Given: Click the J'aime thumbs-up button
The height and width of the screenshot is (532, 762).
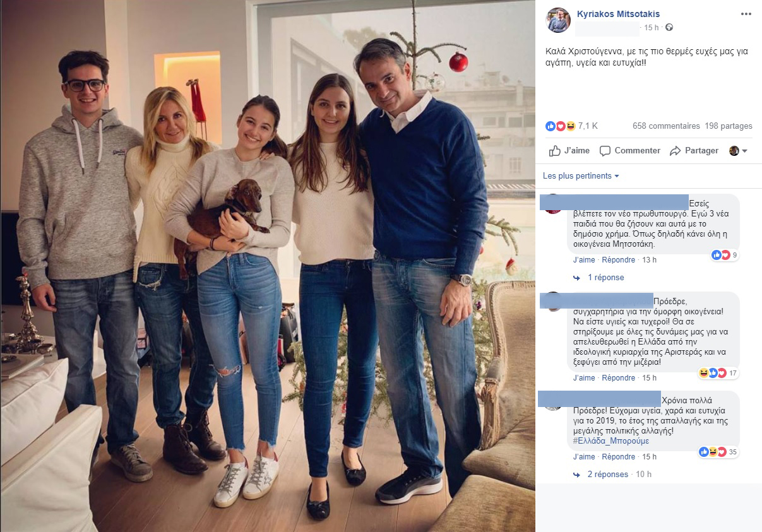Looking at the screenshot, I should click(569, 151).
